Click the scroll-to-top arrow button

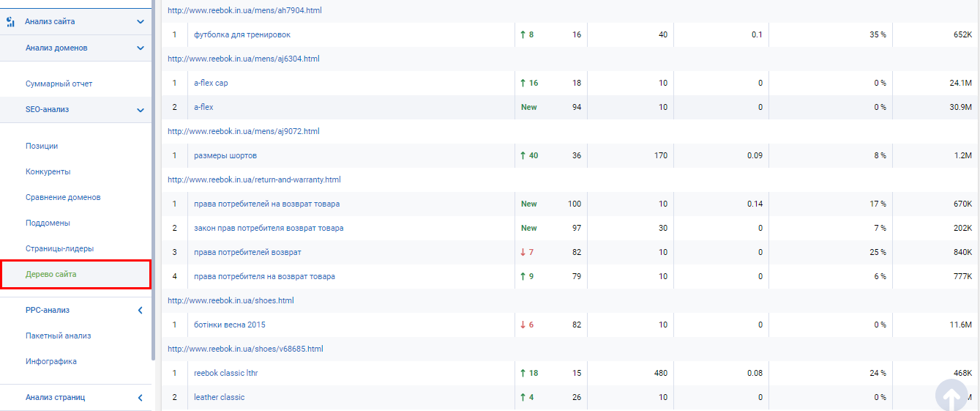[951, 396]
